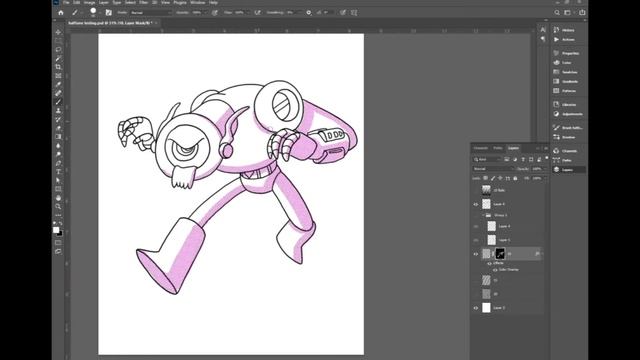The width and height of the screenshot is (640, 360).
Task: Select the Zoom tool
Action: point(58,207)
